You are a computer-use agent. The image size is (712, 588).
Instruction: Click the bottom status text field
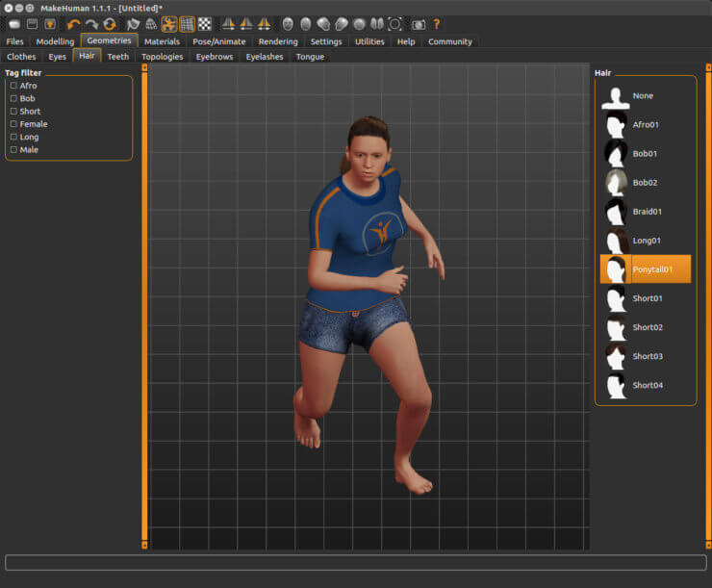pos(355,563)
